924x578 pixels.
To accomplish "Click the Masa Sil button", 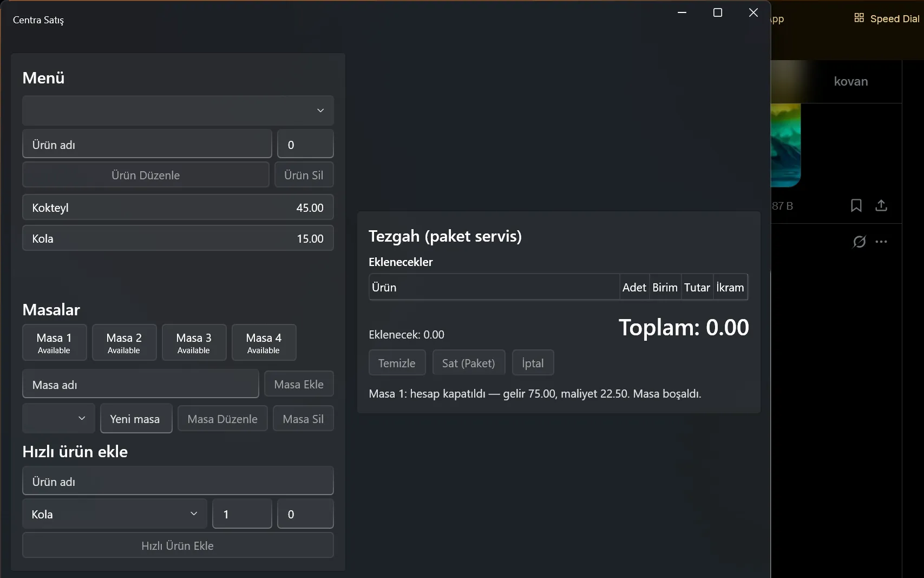I will coord(303,419).
